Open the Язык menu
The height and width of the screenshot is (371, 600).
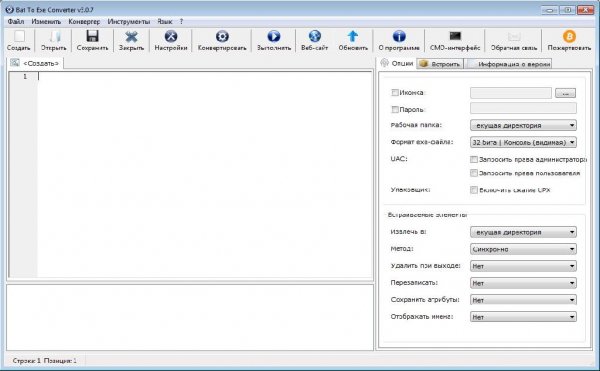[x=165, y=22]
